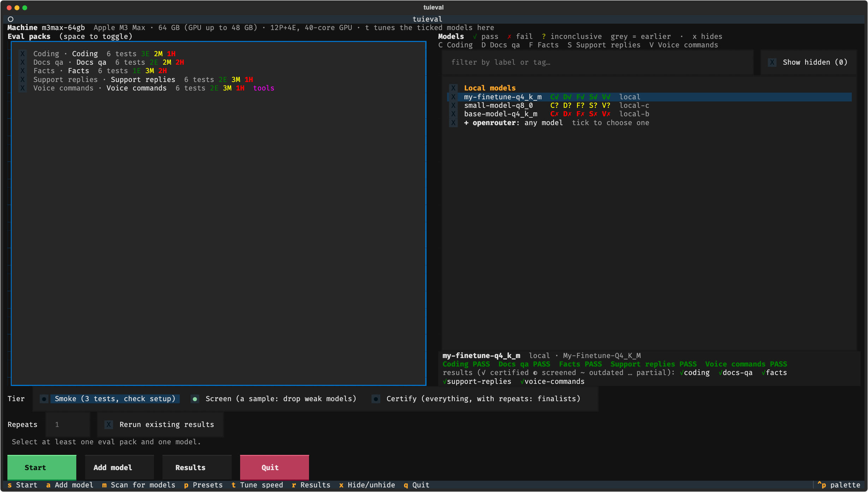Click 'm Scan for models' footer shortcut
The width and height of the screenshot is (868, 492).
138,485
